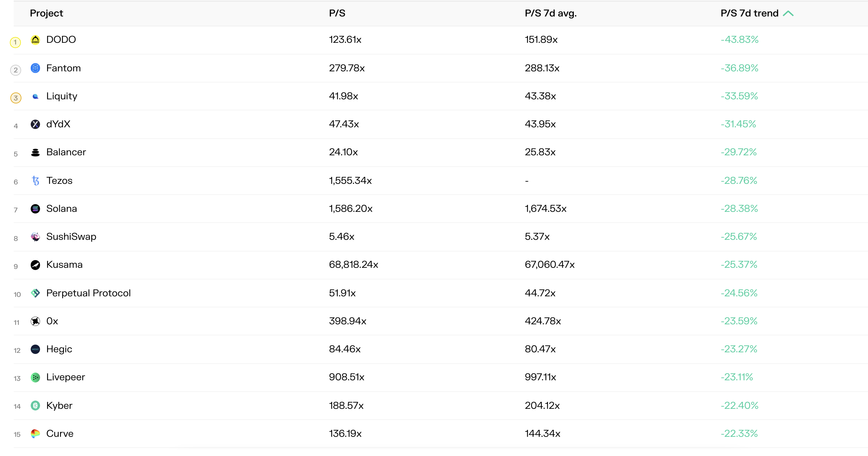Click the Tezos logo icon
The image size is (868, 456).
[x=35, y=181]
